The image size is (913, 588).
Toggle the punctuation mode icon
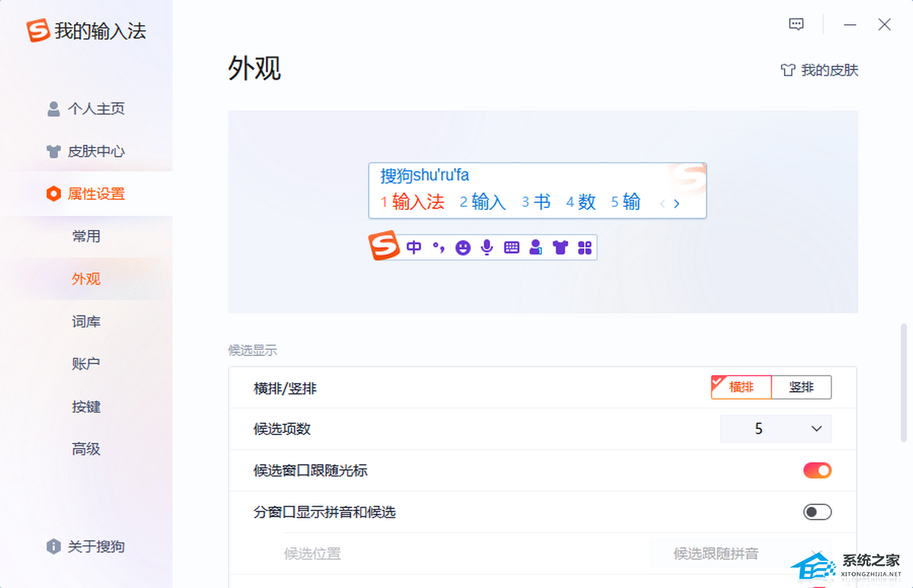click(x=438, y=247)
